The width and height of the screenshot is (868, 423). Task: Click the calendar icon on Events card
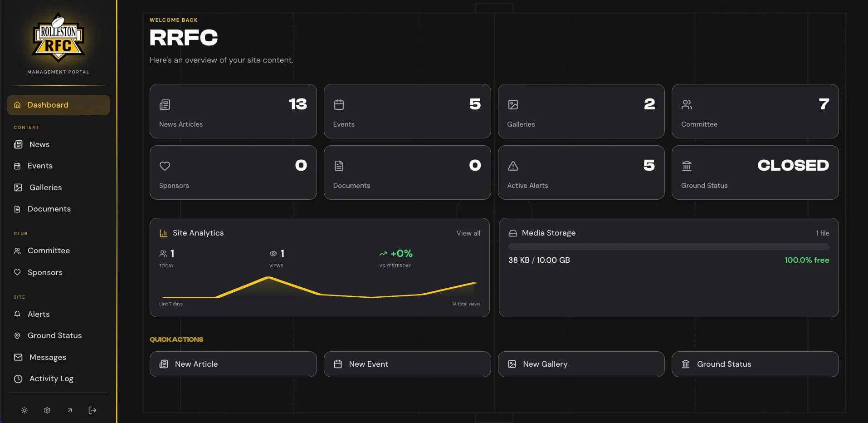(x=339, y=105)
